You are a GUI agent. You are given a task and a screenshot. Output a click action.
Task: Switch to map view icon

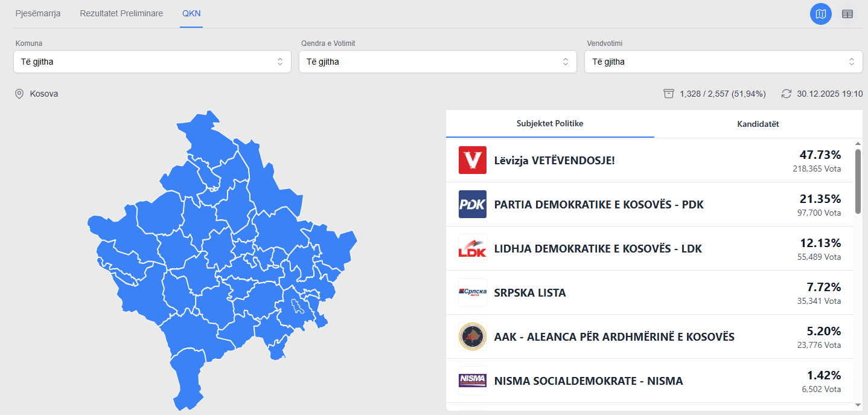click(x=820, y=14)
